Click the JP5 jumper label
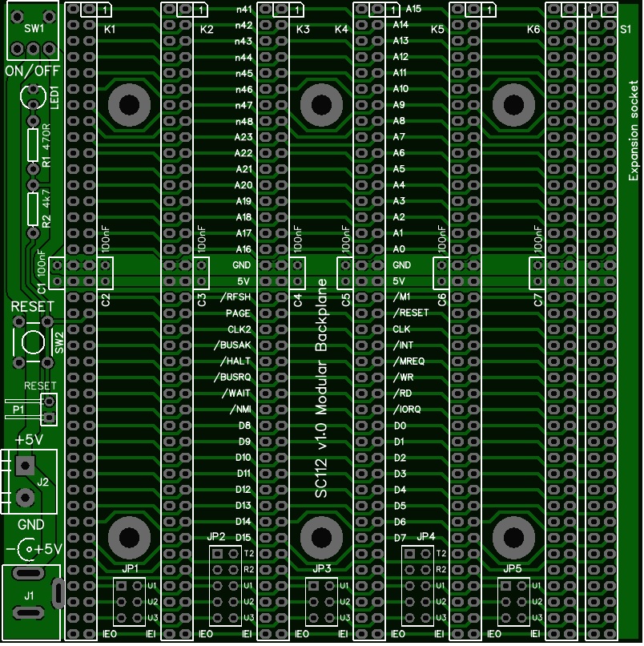 (x=513, y=568)
